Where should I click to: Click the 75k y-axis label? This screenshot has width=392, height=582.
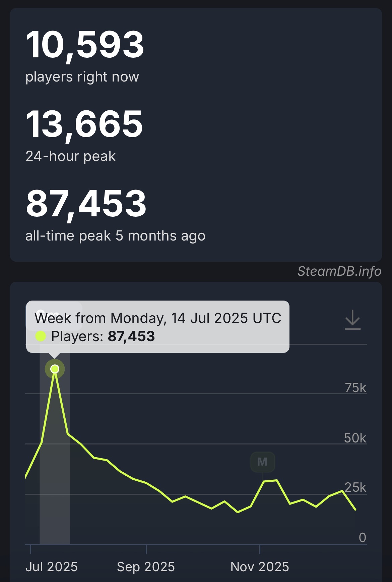[x=355, y=388]
